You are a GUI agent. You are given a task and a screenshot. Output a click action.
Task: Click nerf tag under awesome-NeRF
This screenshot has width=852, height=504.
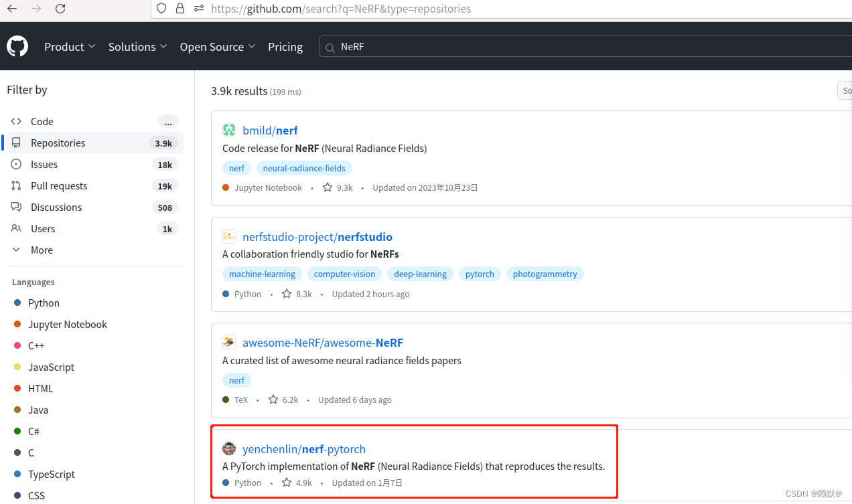click(236, 380)
